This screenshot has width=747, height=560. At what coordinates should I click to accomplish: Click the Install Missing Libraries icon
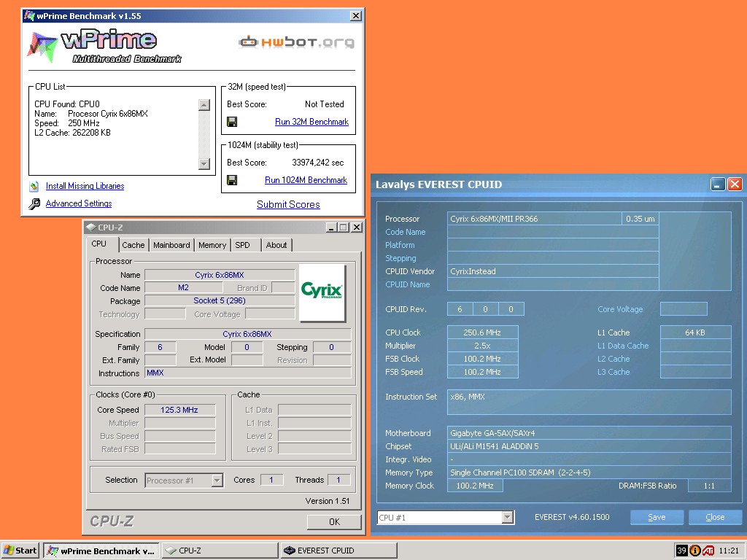[34, 186]
